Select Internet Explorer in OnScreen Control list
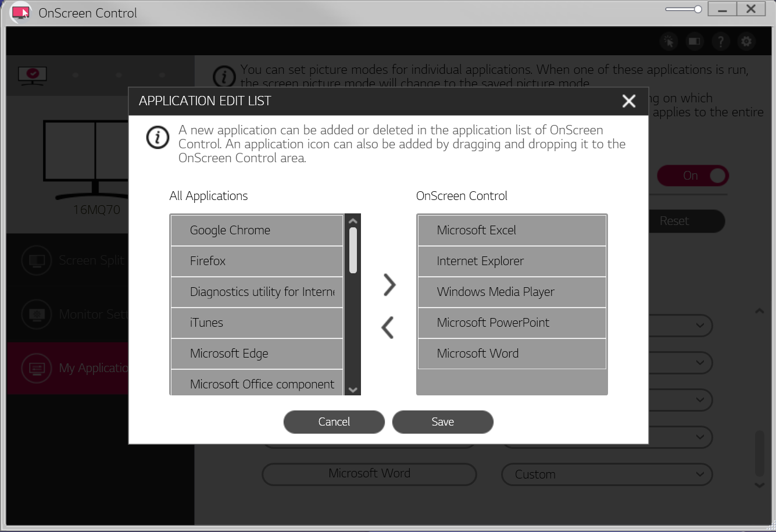This screenshot has width=776, height=532. coord(512,261)
